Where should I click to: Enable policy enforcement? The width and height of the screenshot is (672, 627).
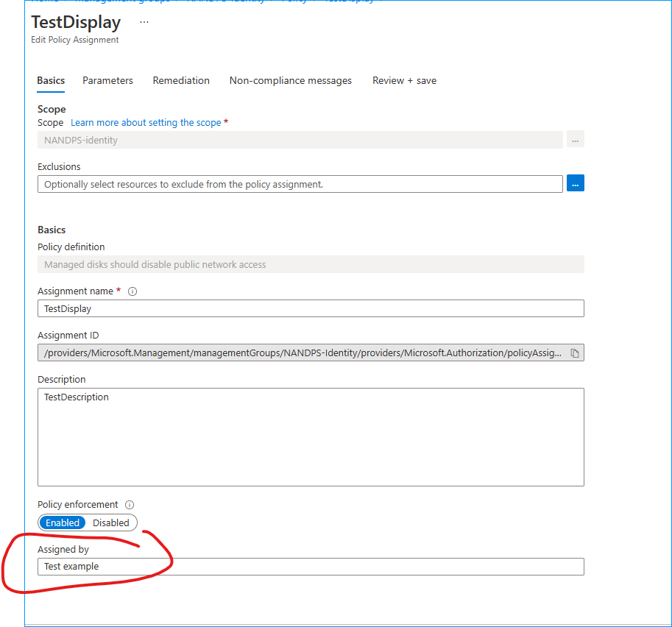click(63, 522)
